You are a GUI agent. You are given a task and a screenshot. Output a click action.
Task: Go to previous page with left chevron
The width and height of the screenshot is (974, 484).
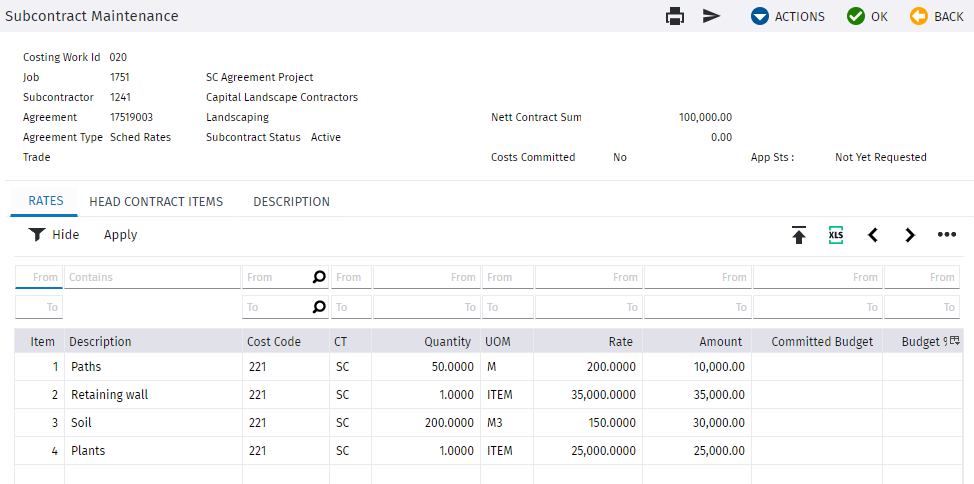coord(873,235)
